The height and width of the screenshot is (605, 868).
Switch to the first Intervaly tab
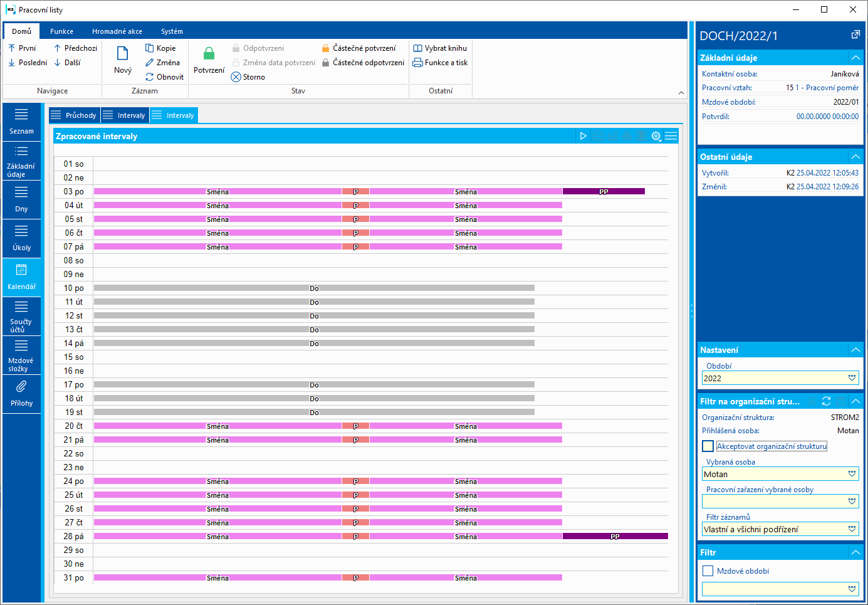(x=125, y=115)
